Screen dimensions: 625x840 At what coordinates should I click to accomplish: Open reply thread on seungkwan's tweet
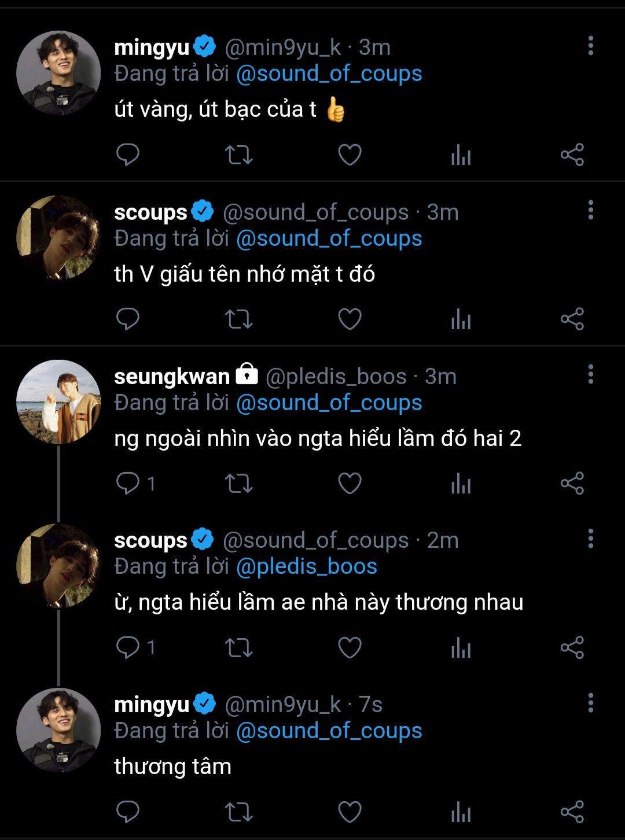point(128,483)
